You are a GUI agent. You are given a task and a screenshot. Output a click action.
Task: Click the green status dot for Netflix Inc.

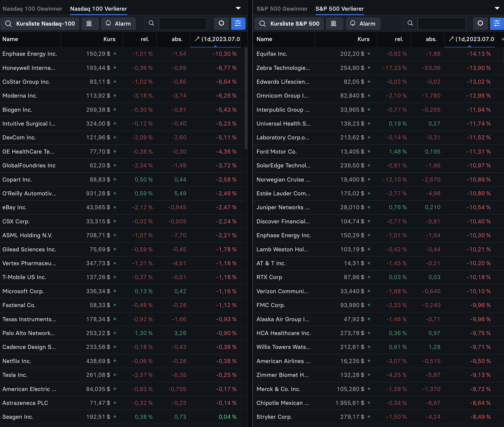[x=115, y=361]
